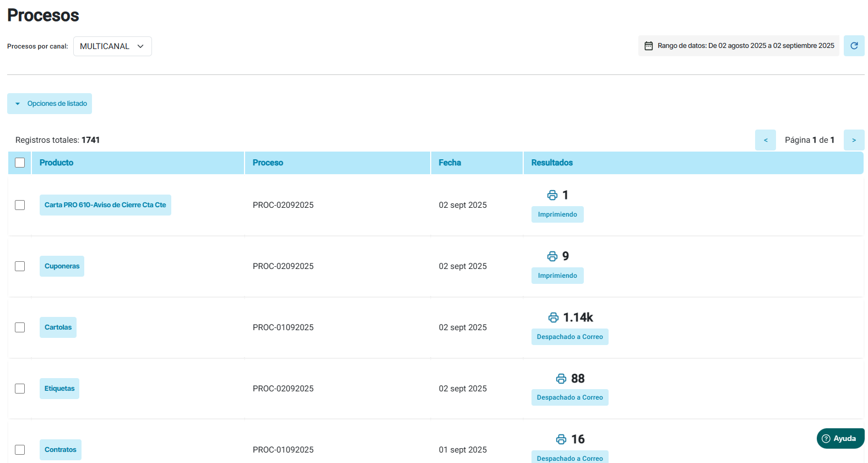Click Imprimiendo status in Cuponeras row
This screenshot has width=868, height=463.
pos(557,276)
